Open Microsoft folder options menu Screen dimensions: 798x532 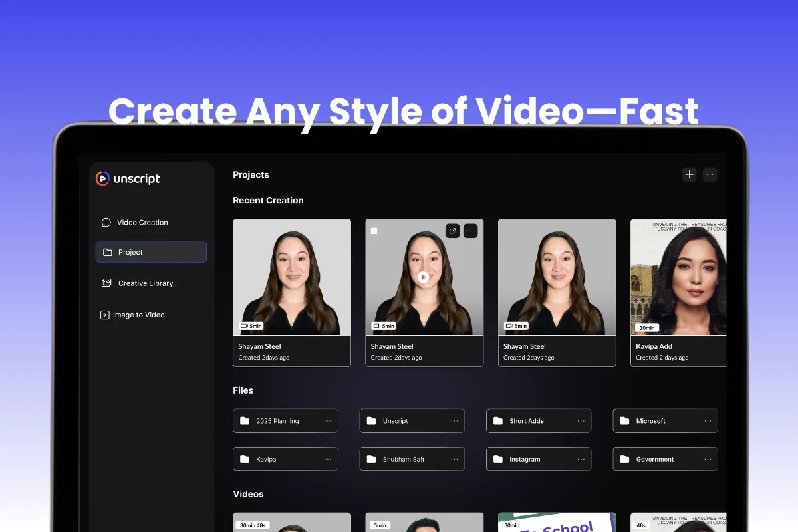(708, 421)
